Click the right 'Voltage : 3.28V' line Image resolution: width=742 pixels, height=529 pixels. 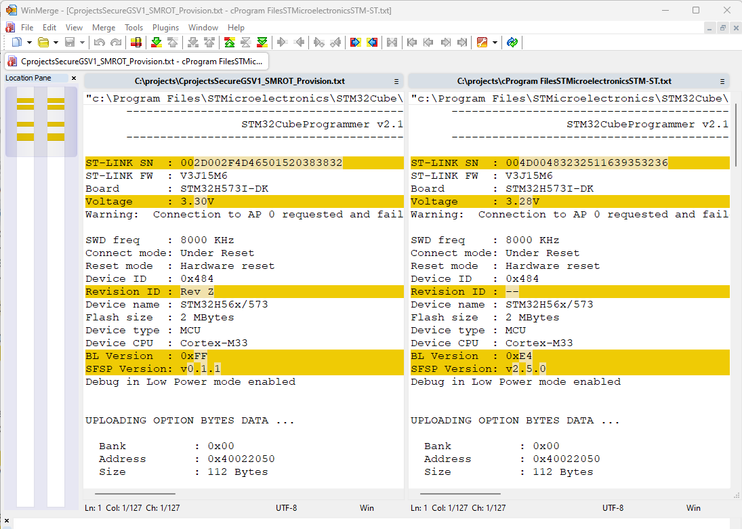pos(570,202)
